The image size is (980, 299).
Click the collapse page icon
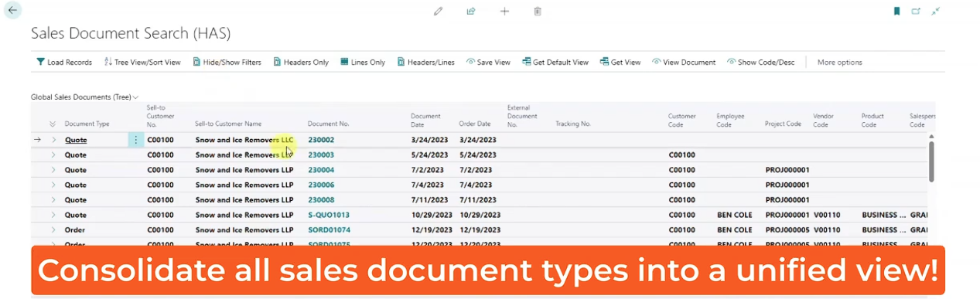[x=936, y=12]
